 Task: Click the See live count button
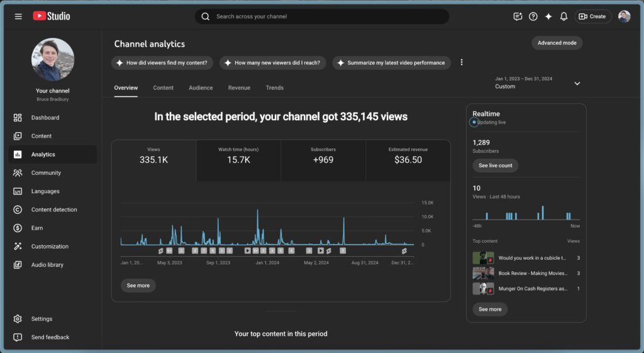coord(495,165)
